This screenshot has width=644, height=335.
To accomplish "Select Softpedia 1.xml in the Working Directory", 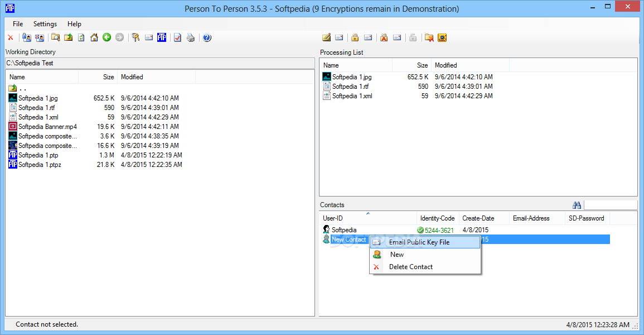I will pyautogui.click(x=38, y=117).
